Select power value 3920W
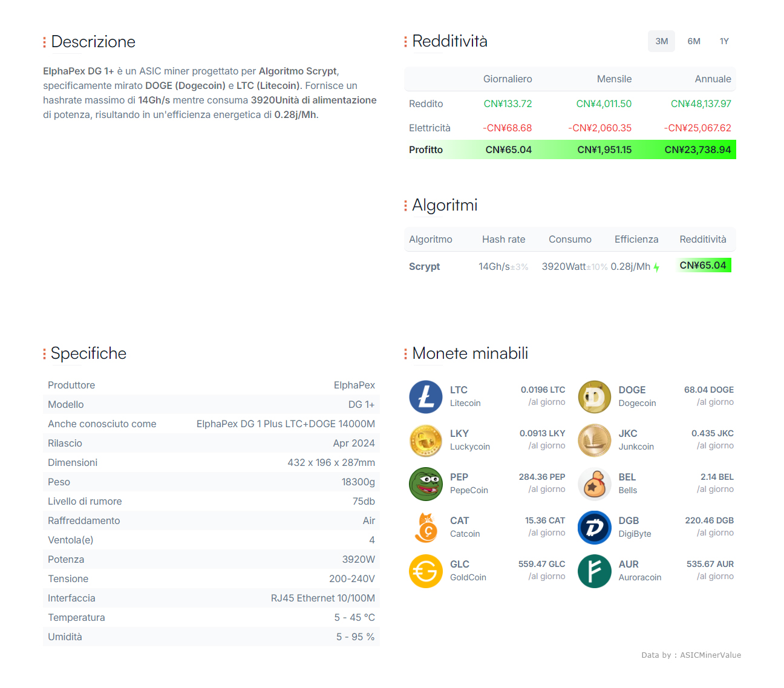Viewport: 784px width, 688px height. click(x=358, y=559)
